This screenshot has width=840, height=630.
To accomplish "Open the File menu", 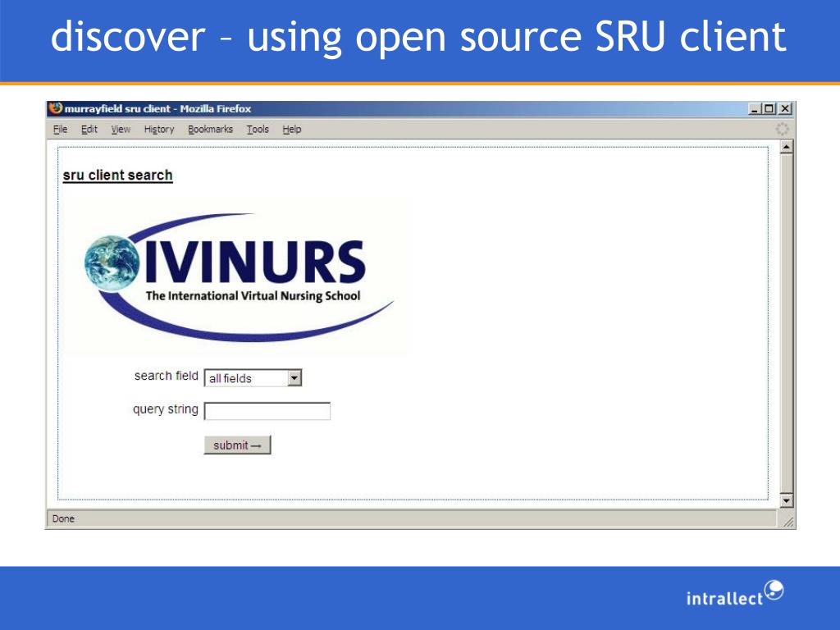I will [60, 129].
